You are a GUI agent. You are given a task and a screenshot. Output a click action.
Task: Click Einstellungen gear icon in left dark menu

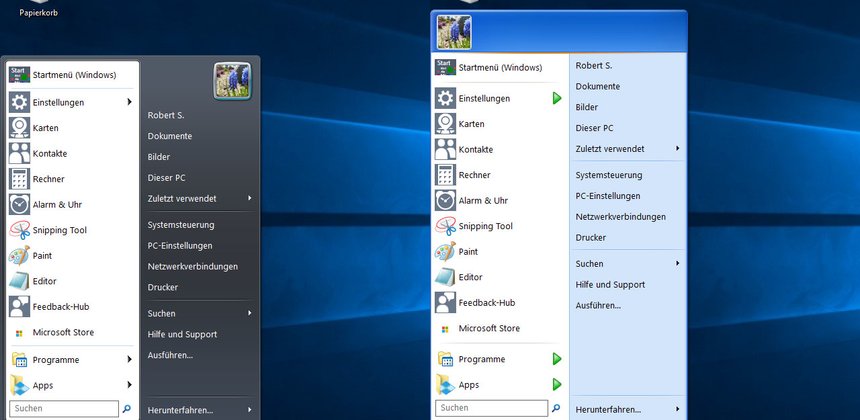tap(19, 103)
